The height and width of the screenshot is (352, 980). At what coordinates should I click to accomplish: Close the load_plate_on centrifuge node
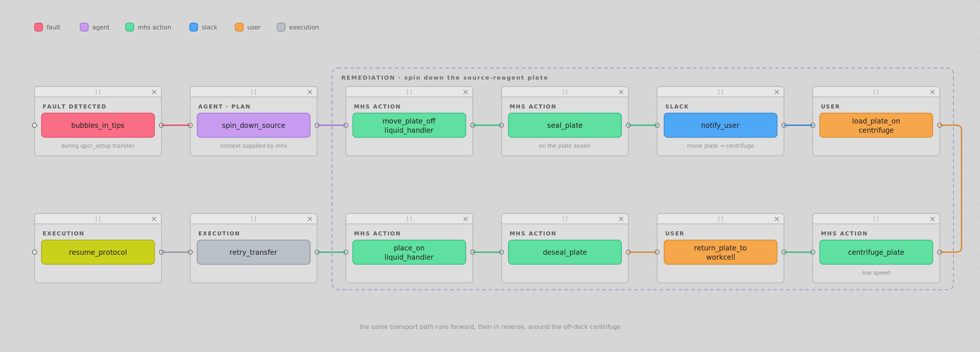(932, 92)
